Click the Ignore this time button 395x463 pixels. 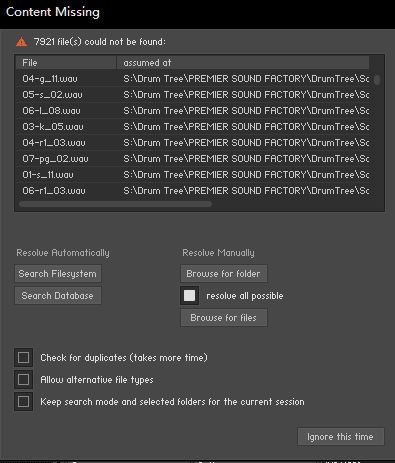pos(341,437)
